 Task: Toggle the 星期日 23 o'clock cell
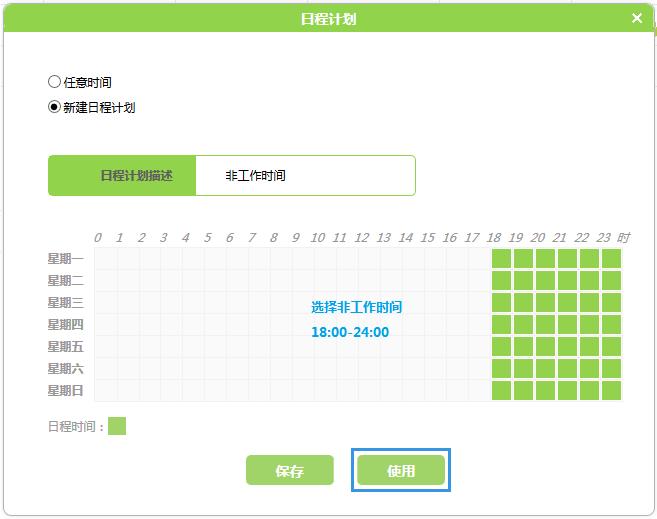pos(612,390)
